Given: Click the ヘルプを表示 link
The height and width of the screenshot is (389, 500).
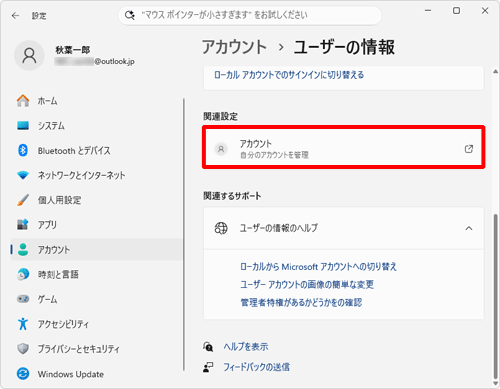Looking at the screenshot, I should (246, 347).
